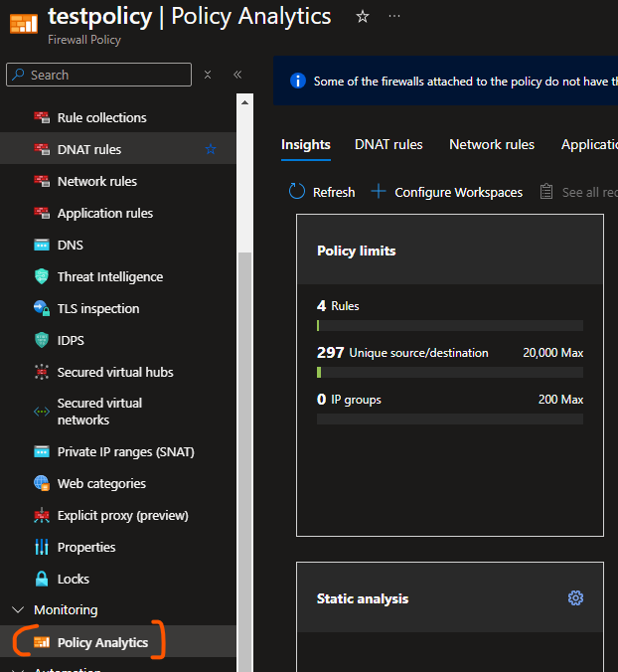This screenshot has width=618, height=672.
Task: Click the clipboard icon beside See all
Action: tap(546, 192)
